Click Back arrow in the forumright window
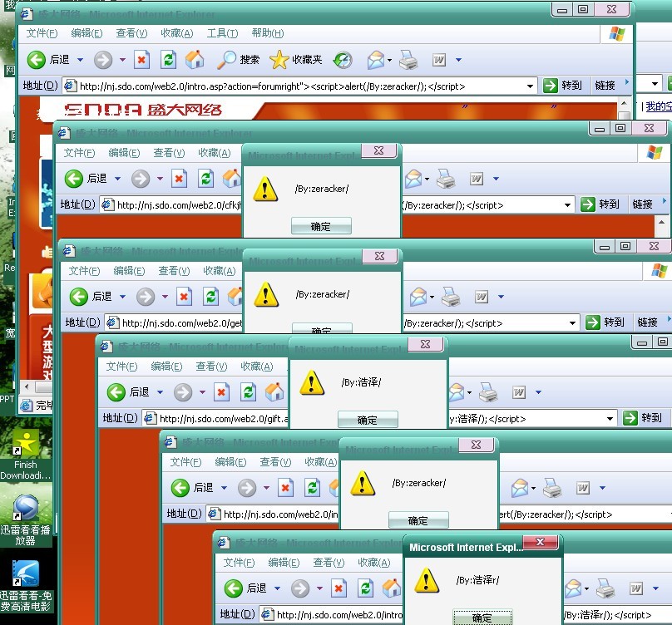This screenshot has width=672, height=625. coord(37,60)
